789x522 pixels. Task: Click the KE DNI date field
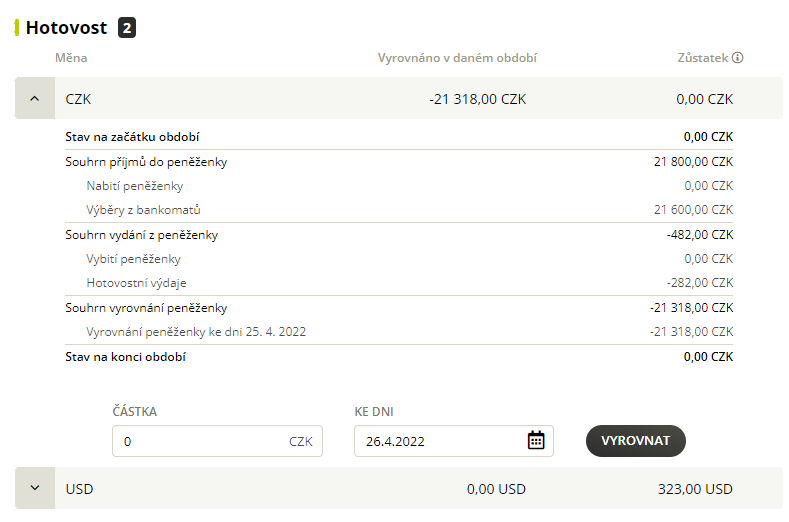click(x=454, y=441)
